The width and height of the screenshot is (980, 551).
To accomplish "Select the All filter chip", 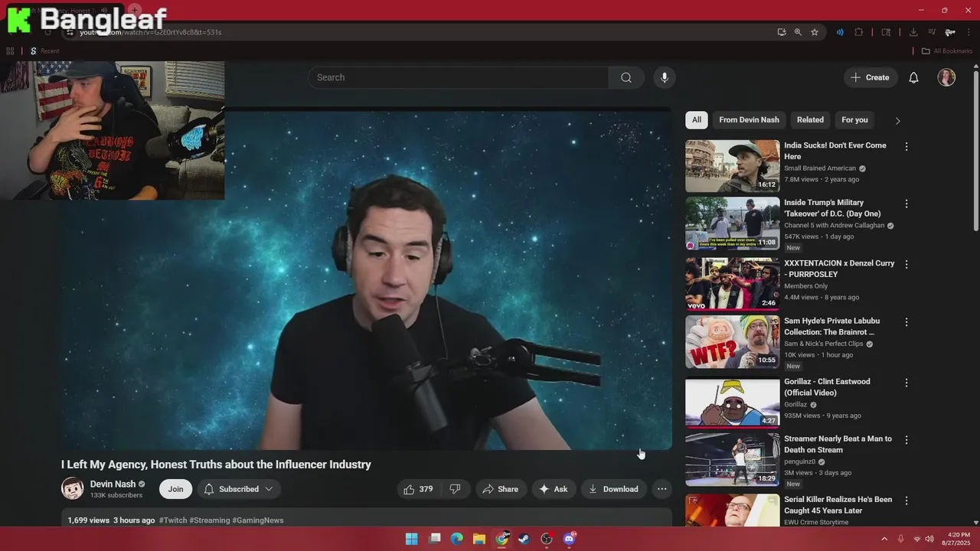I will coord(697,120).
